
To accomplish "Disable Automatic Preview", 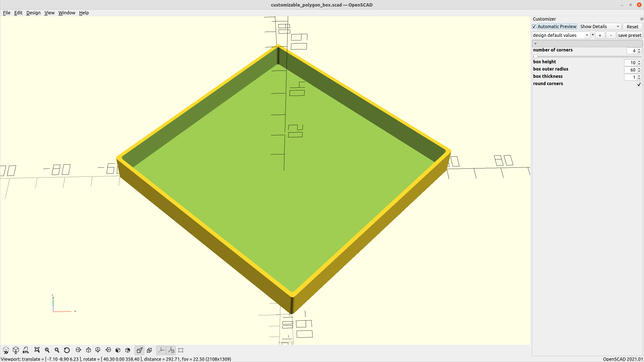I will 534,26.
